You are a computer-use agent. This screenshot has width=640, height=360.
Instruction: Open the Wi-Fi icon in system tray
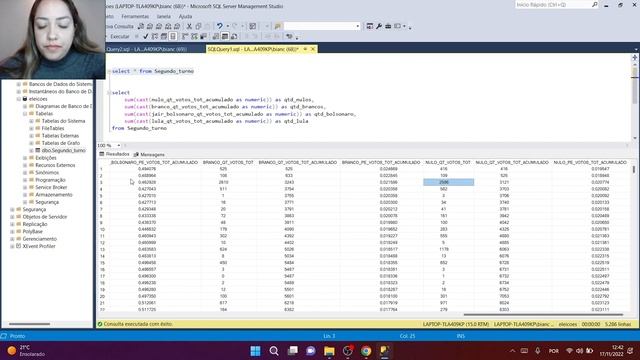(x=569, y=351)
